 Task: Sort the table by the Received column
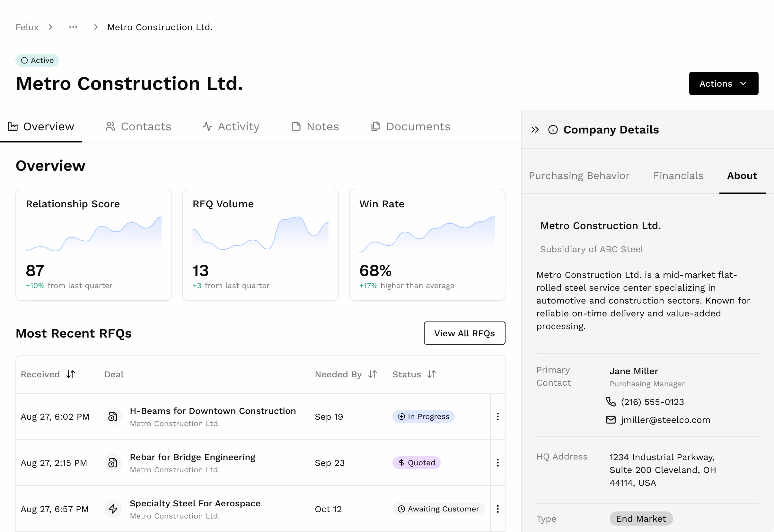pos(71,374)
